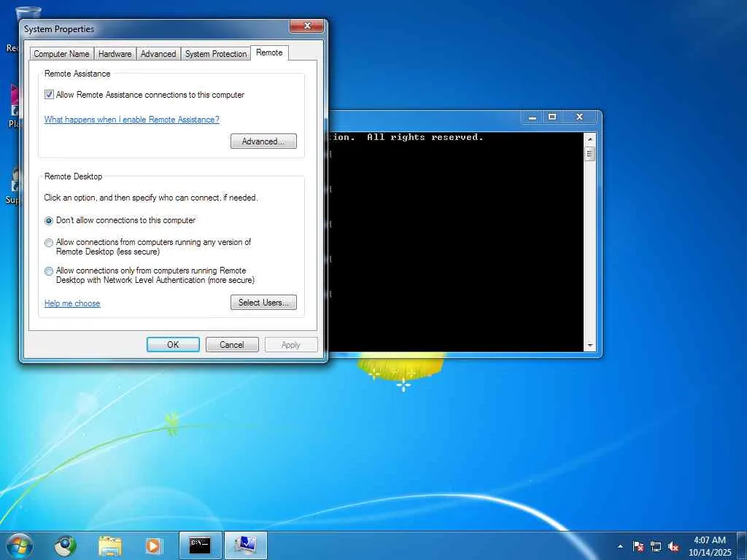
Task: Launch the browser from the taskbar
Action: click(65, 545)
